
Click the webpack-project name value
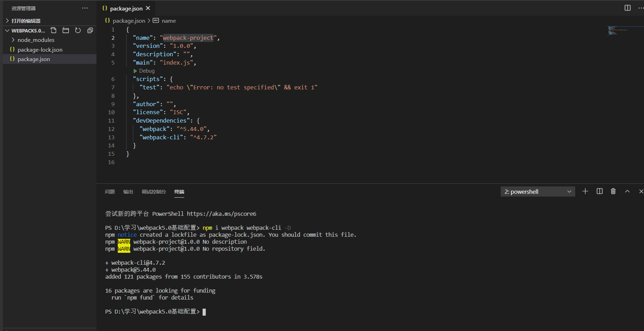click(188, 38)
